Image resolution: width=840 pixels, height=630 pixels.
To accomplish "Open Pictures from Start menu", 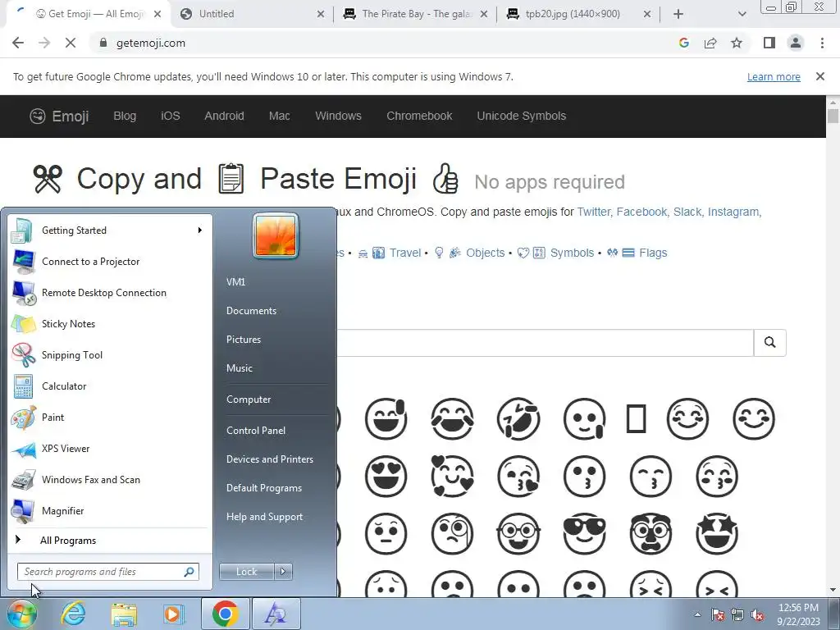I will (243, 339).
